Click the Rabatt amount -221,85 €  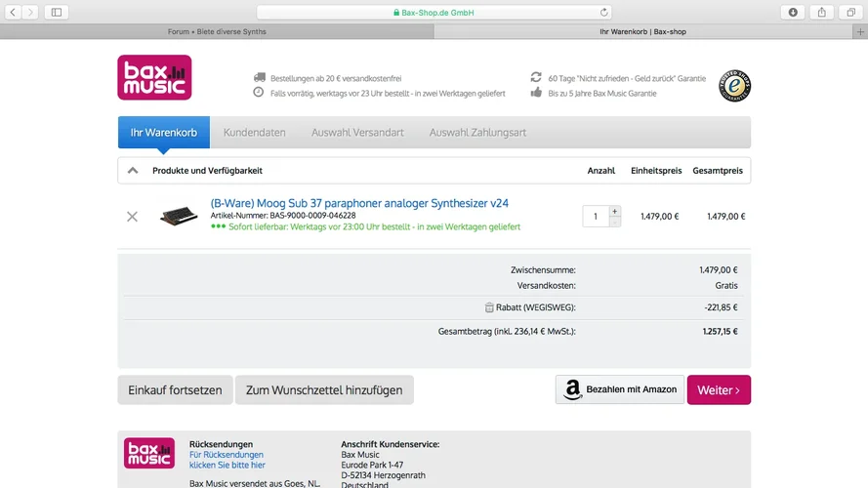click(721, 307)
